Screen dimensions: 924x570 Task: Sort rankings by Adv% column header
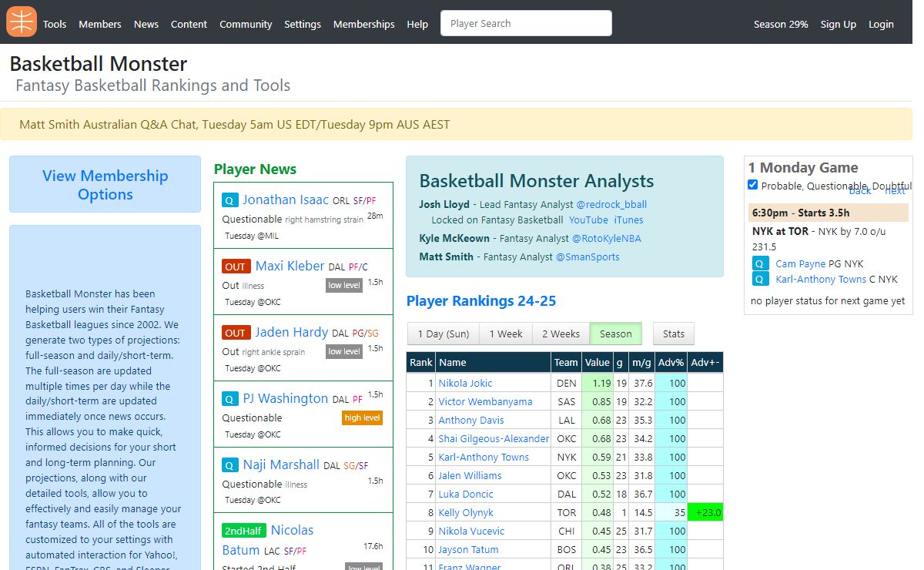click(671, 362)
